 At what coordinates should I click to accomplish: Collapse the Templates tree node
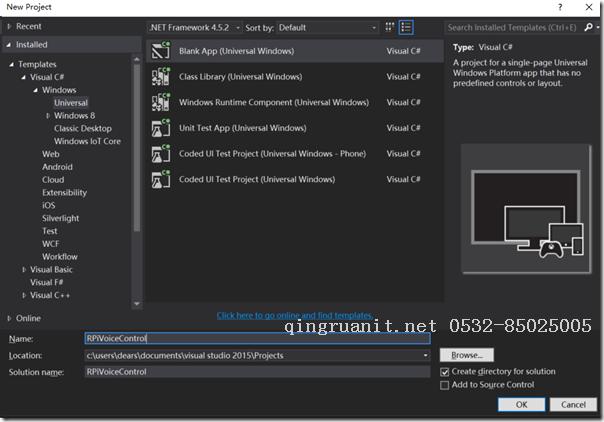click(12, 64)
